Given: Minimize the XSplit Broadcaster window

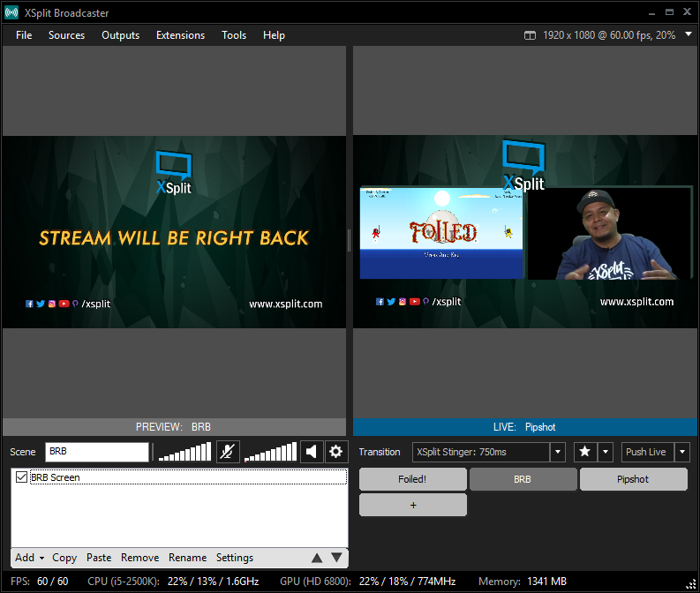Looking at the screenshot, I should pyautogui.click(x=651, y=13).
